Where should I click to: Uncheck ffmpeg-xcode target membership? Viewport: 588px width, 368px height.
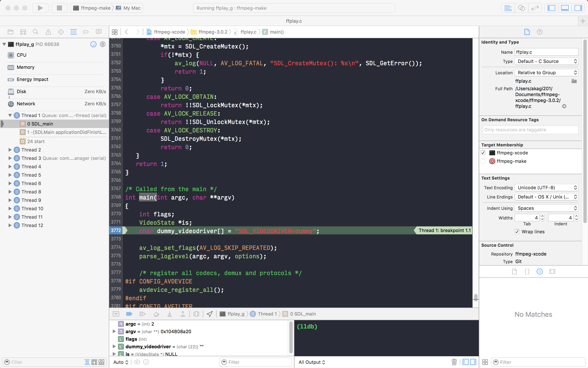(483, 153)
